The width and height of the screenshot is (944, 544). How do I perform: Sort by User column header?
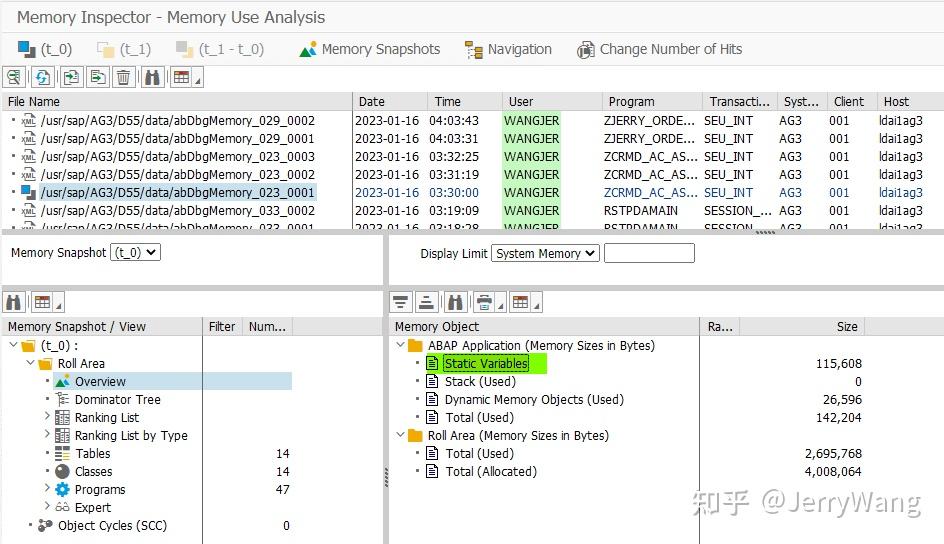pyautogui.click(x=552, y=102)
